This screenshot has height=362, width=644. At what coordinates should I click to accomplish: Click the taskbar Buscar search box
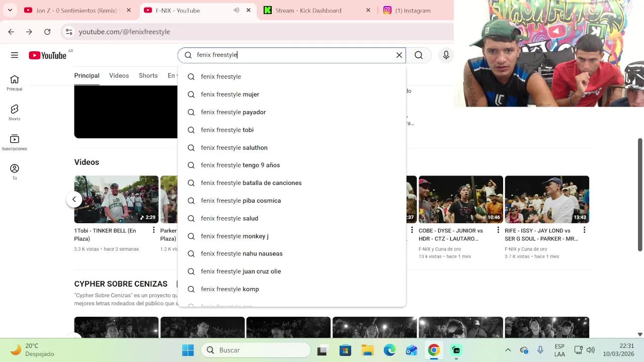pos(256,350)
